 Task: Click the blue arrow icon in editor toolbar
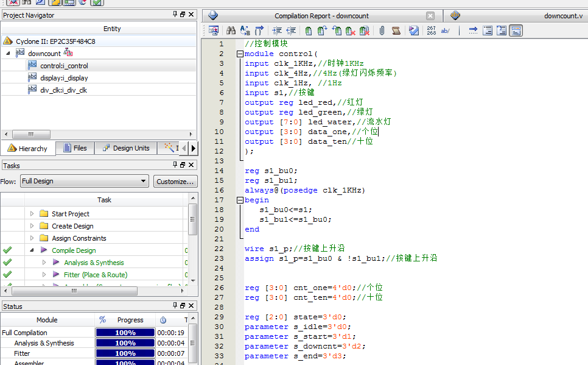point(472,30)
